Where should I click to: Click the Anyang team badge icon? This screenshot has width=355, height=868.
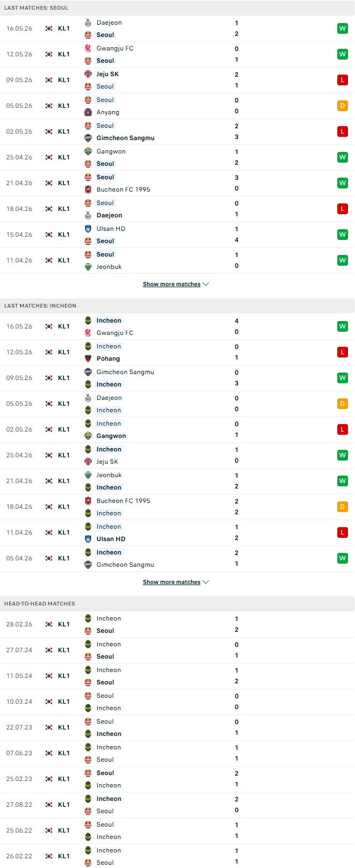point(88,112)
